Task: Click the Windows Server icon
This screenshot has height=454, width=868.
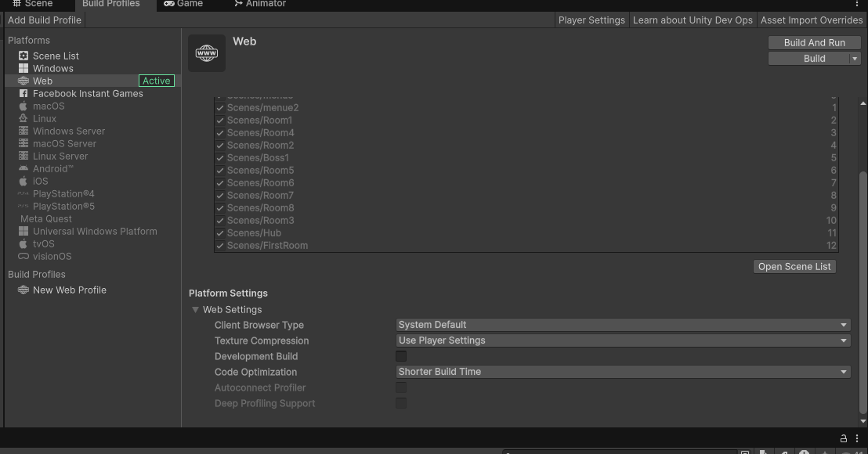Action: click(x=24, y=131)
